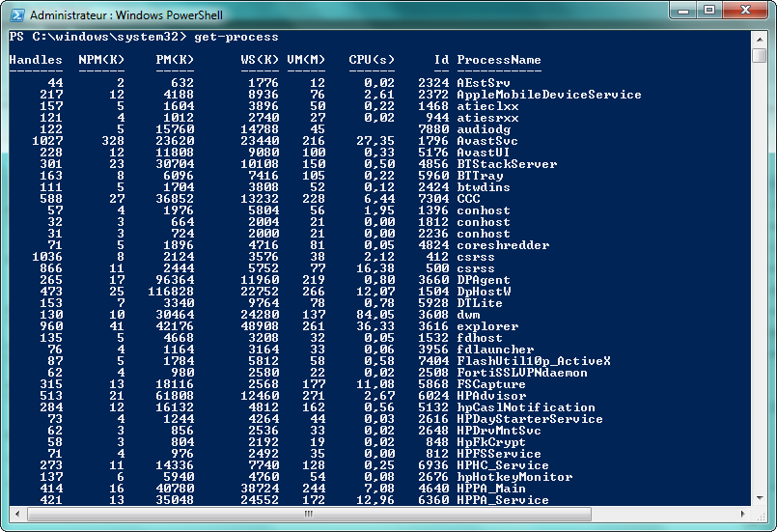Click the window title 'Administrateur : Windows PowerShell'
The width and height of the screenshot is (777, 532).
[x=126, y=15]
